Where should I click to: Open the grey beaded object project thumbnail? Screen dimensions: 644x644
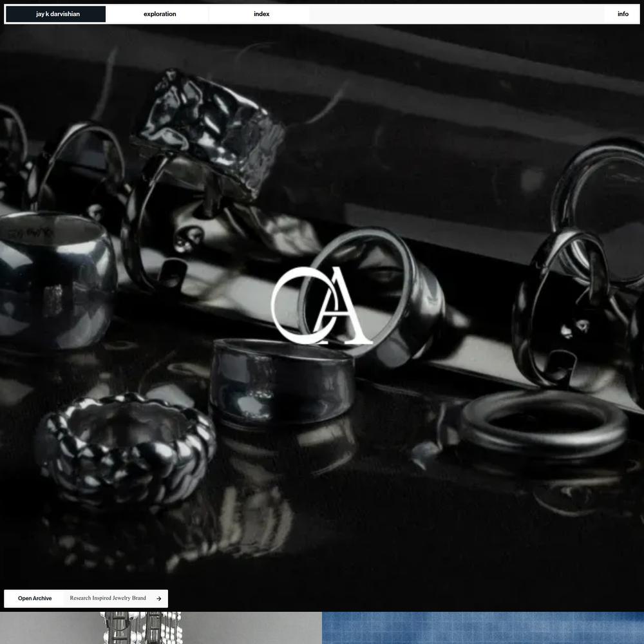coord(161,628)
